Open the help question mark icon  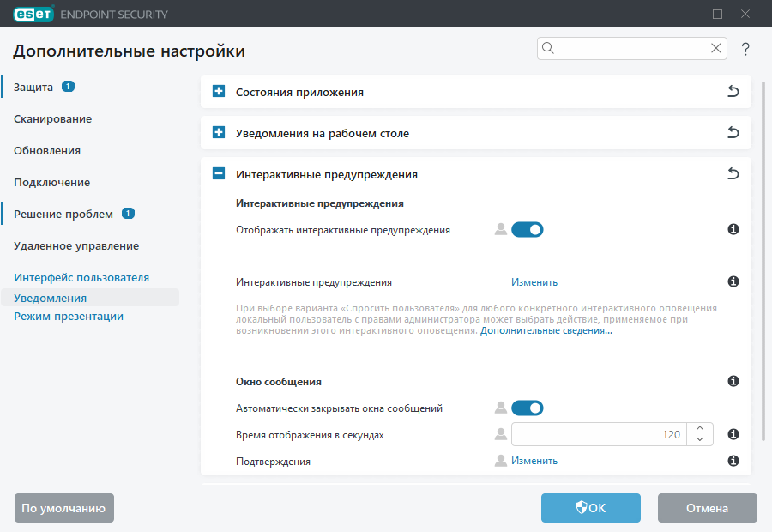(745, 49)
